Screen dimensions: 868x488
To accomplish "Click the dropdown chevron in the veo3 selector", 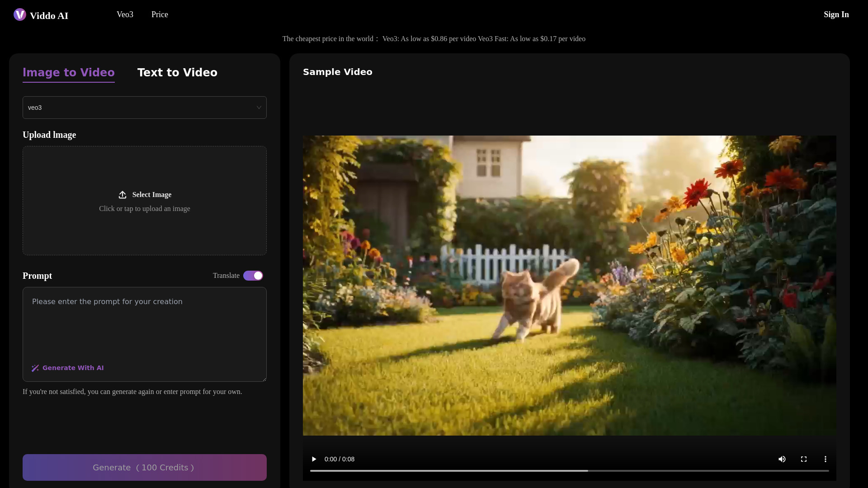I will point(259,108).
